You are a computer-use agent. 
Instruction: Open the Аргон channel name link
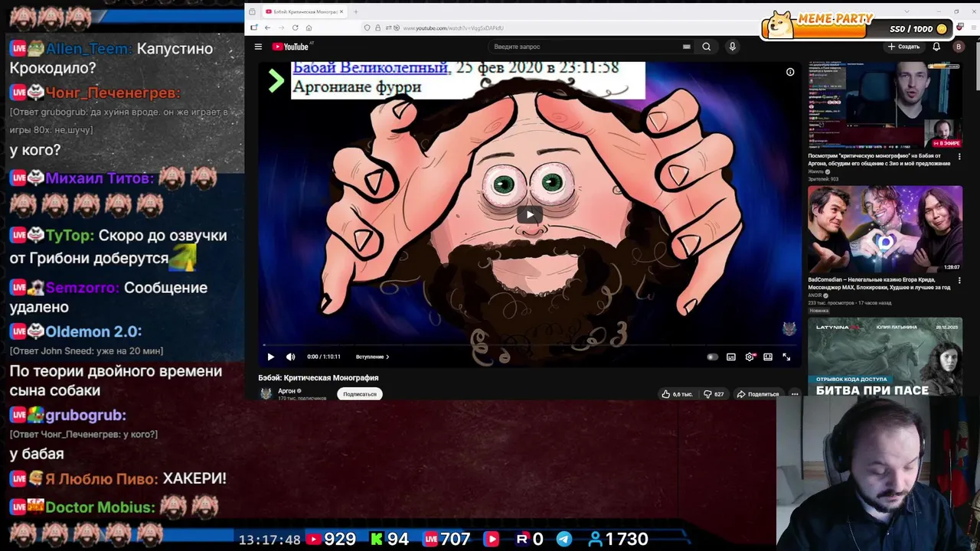click(286, 391)
